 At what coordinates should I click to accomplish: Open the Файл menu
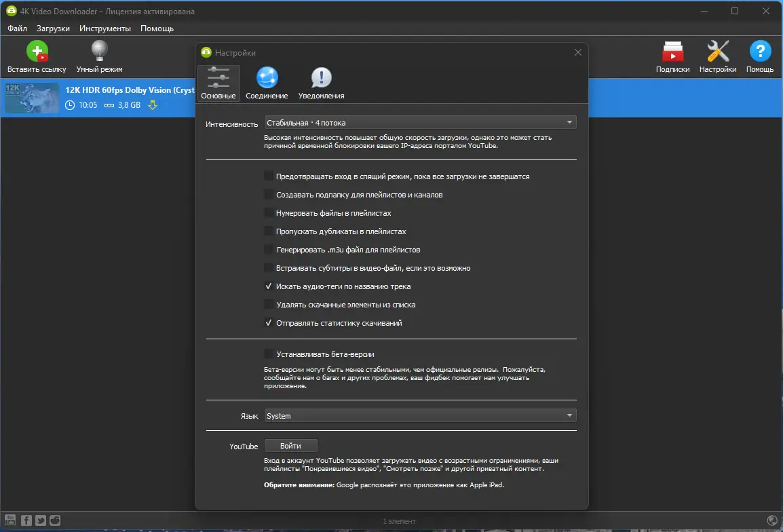tap(18, 28)
